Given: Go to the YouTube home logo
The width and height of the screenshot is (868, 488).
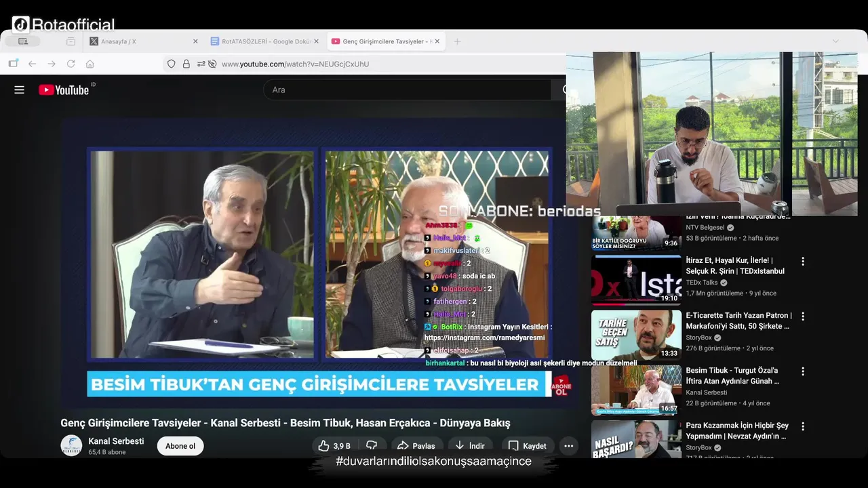Looking at the screenshot, I should point(64,89).
